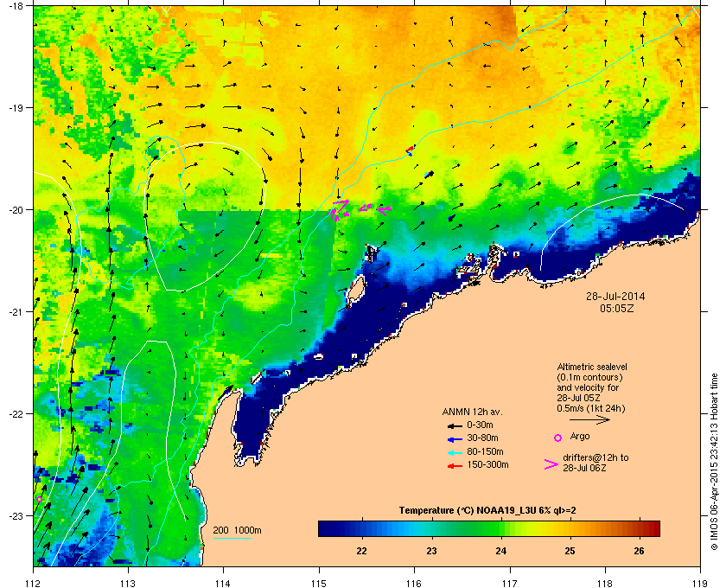The image size is (726, 588).
Task: Click the longitude label 116
Action: (x=414, y=584)
